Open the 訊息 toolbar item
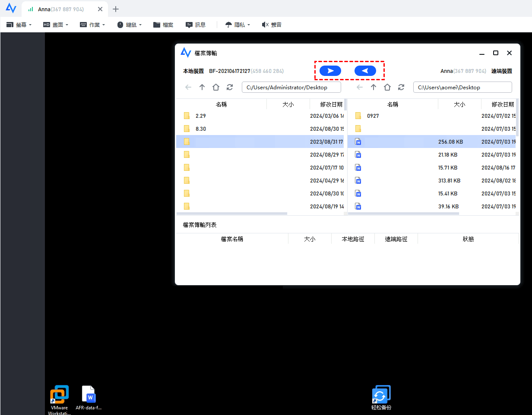 tap(196, 25)
